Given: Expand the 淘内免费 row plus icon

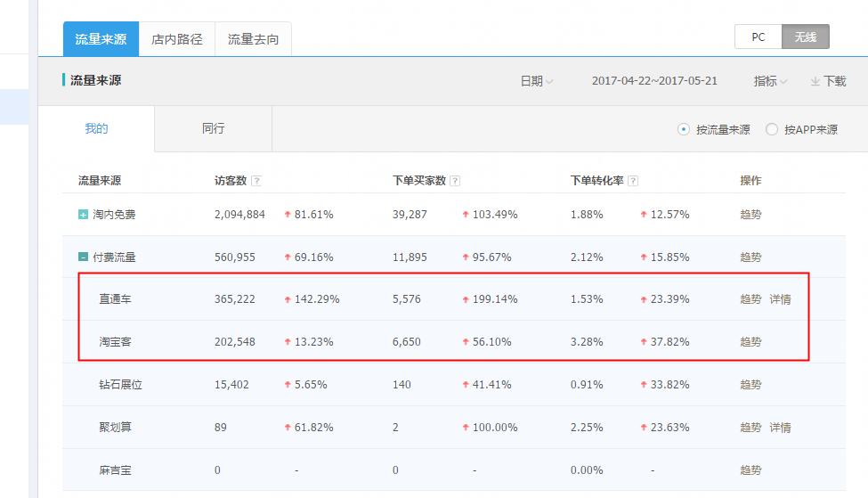Looking at the screenshot, I should point(84,215).
